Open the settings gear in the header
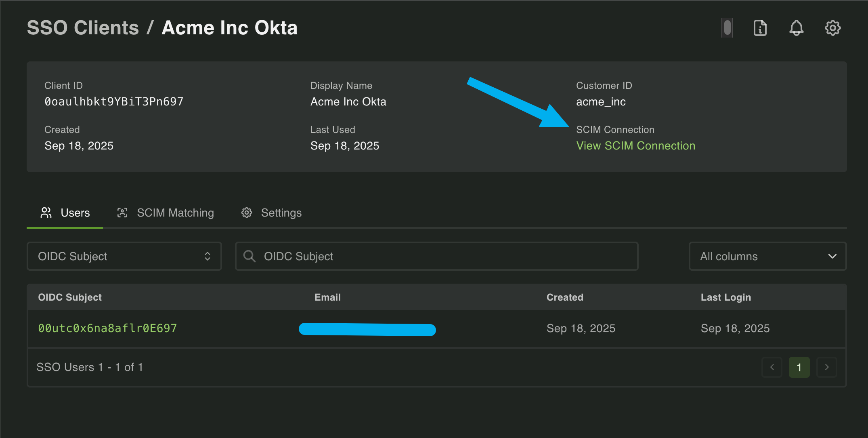 point(832,28)
